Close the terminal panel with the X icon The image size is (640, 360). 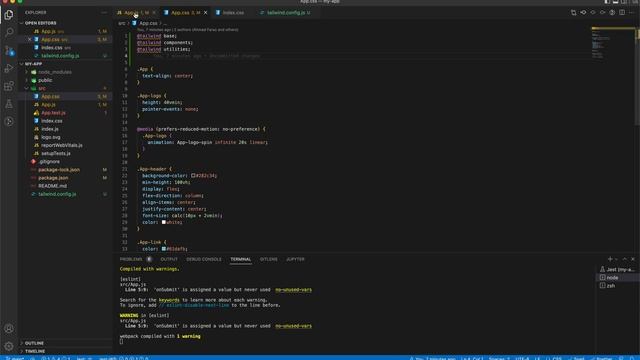(633, 259)
